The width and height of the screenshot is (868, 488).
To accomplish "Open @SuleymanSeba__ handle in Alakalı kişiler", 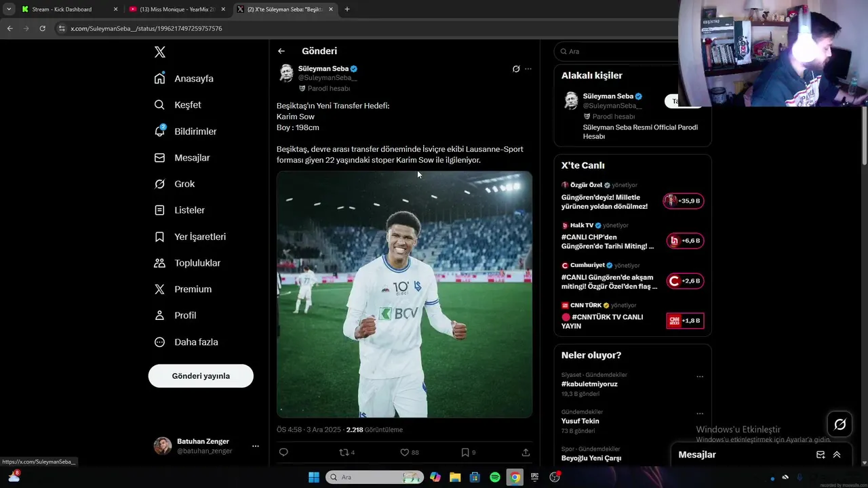I will 612,106.
